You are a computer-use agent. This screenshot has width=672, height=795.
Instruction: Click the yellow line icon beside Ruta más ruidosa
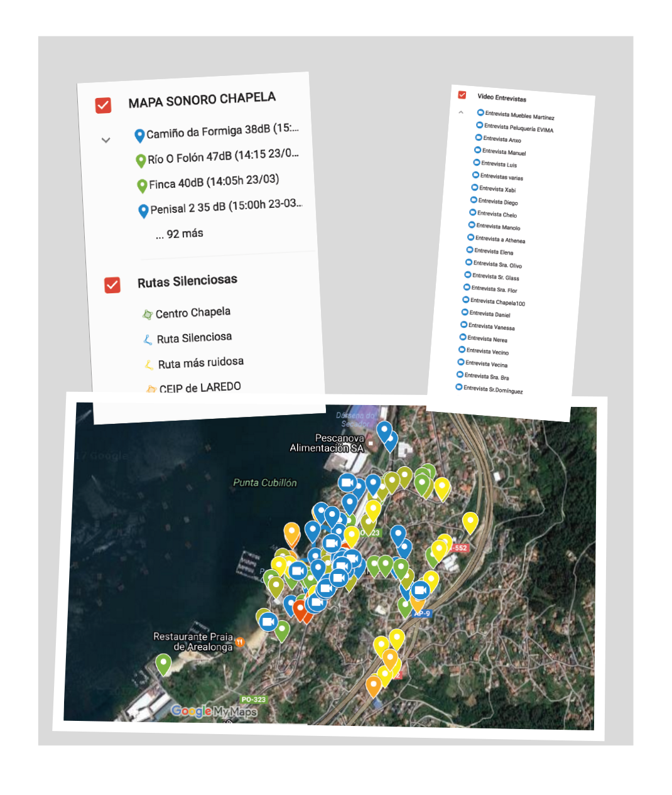149,365
